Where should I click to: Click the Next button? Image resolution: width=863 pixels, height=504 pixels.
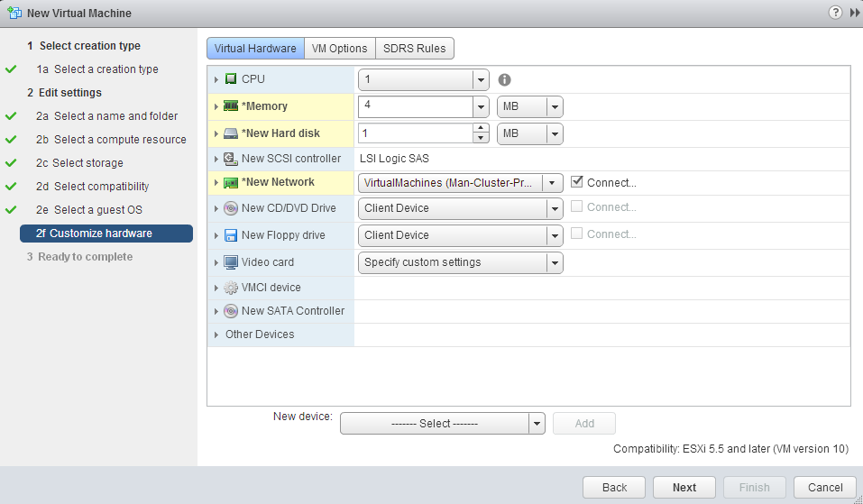(684, 488)
